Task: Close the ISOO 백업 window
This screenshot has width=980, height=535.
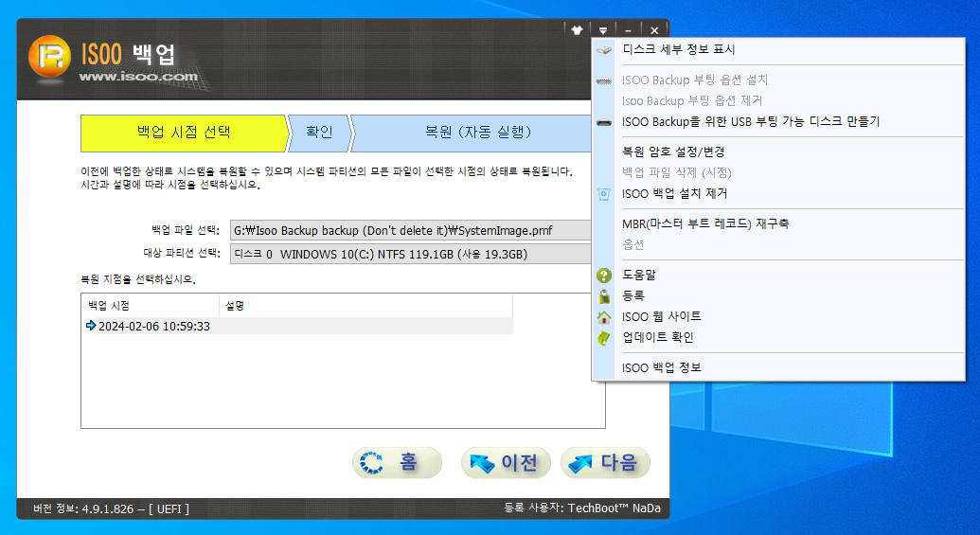Action: tap(654, 30)
